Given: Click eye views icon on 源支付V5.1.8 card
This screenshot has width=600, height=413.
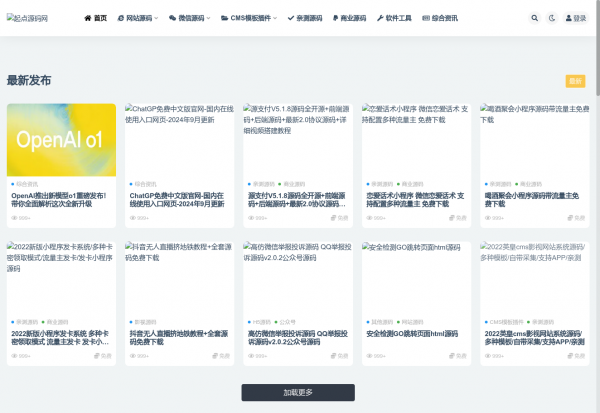Looking at the screenshot, I should (x=251, y=218).
